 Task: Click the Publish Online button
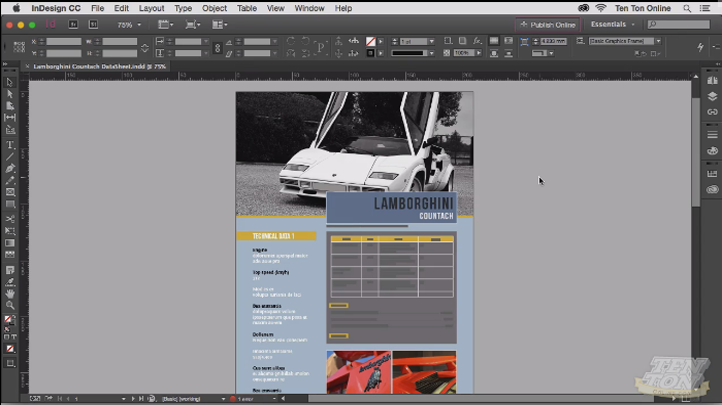point(547,24)
